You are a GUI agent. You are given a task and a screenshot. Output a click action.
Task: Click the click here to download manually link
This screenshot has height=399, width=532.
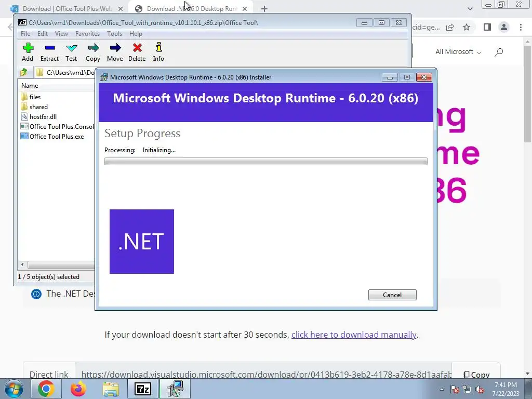click(x=353, y=335)
